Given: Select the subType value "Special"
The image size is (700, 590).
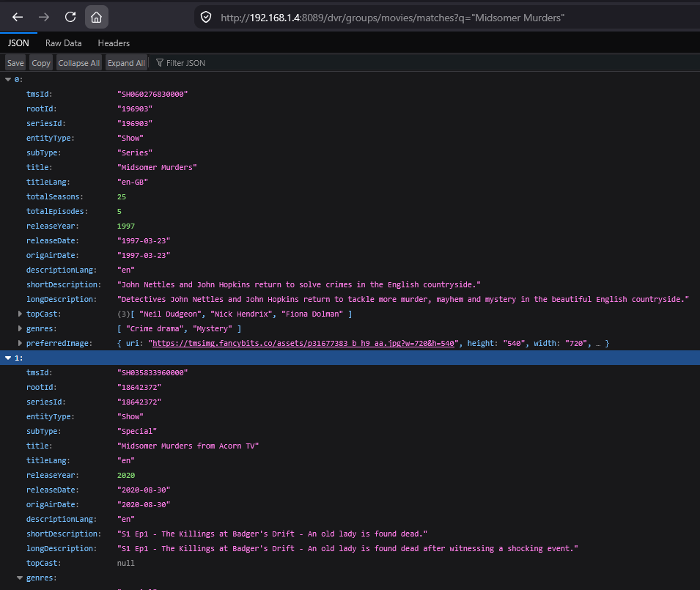Looking at the screenshot, I should (x=137, y=431).
